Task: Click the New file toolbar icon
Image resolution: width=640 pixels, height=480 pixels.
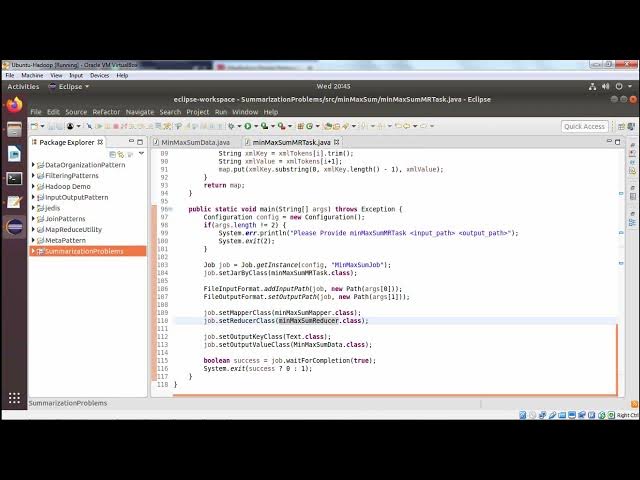Action: click(x=35, y=127)
